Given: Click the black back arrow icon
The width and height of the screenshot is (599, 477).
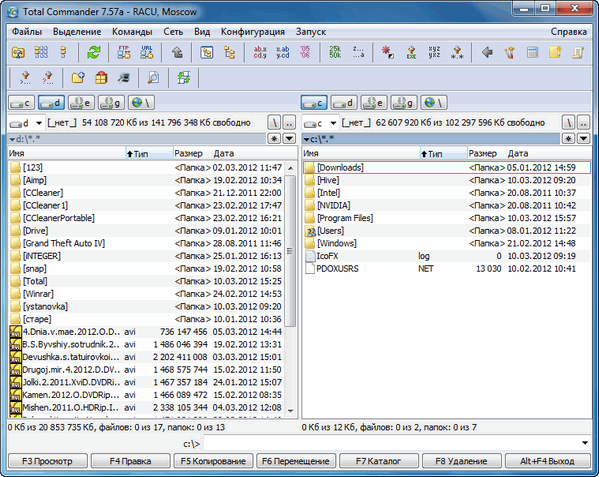Looking at the screenshot, I should 487,52.
